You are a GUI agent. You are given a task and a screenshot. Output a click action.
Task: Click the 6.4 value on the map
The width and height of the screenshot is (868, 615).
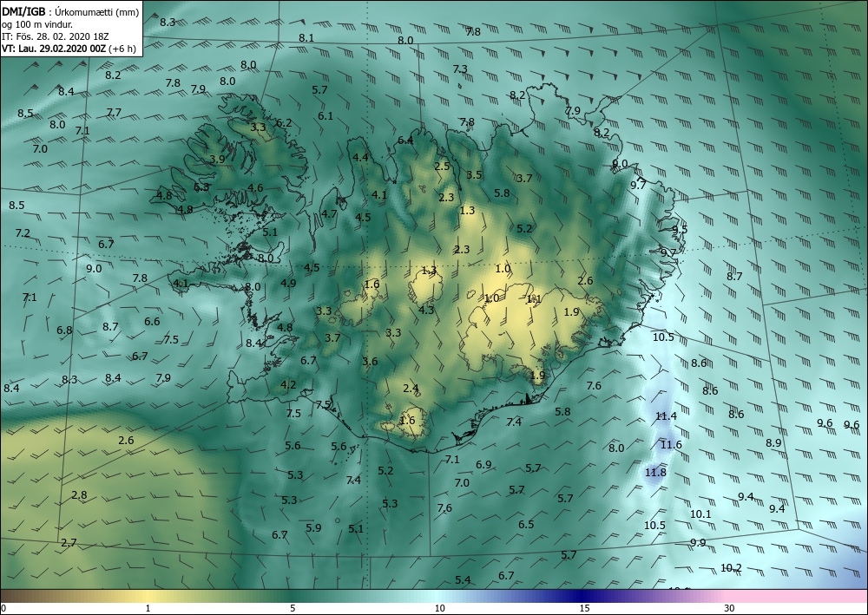click(x=405, y=141)
